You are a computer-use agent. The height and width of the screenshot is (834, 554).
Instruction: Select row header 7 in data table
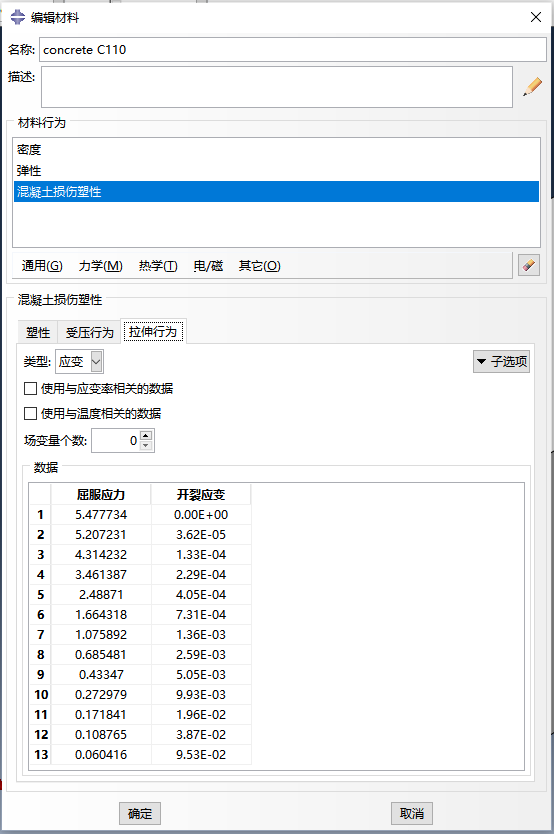point(40,635)
